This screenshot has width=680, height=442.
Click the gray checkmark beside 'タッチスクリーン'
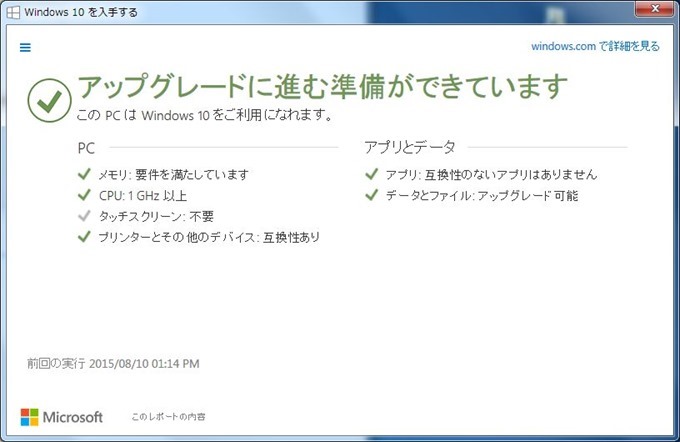84,216
